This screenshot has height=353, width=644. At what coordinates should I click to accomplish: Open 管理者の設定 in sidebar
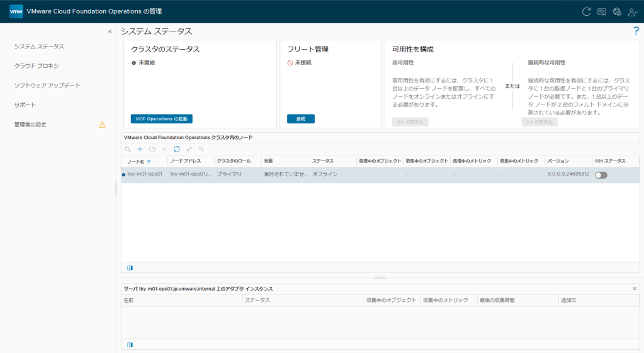pyautogui.click(x=30, y=125)
